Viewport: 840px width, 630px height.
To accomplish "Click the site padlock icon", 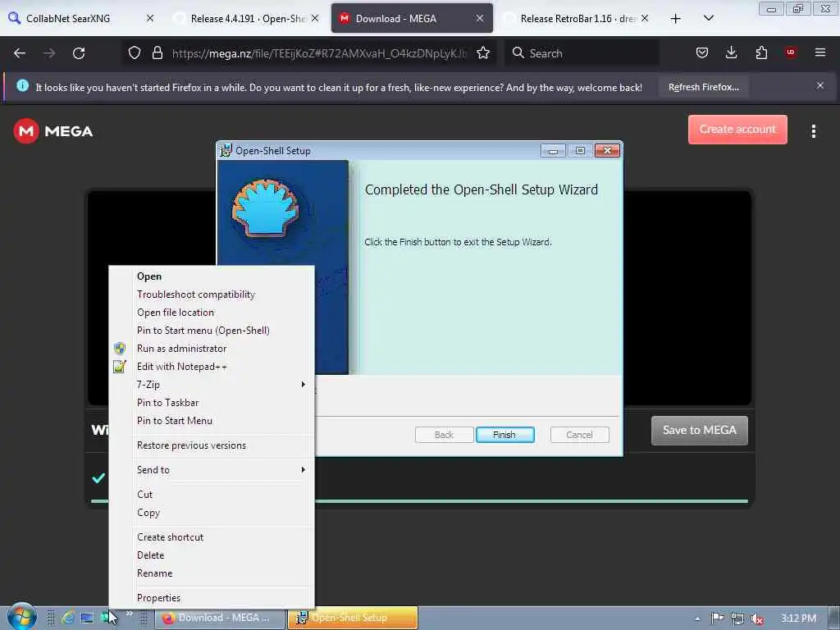I will click(157, 52).
